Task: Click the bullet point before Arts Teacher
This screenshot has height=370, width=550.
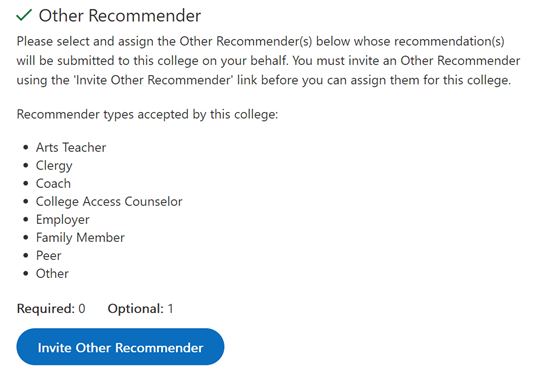Action: point(26,148)
